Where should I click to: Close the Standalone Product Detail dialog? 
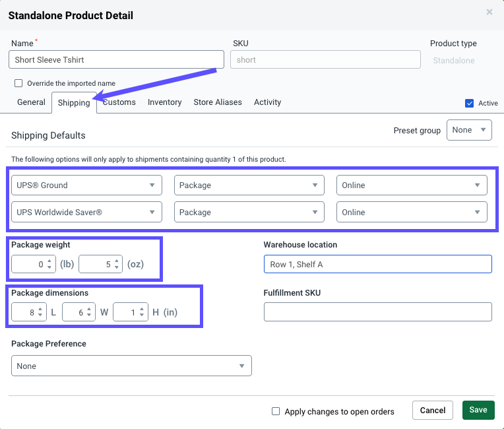coord(489,12)
